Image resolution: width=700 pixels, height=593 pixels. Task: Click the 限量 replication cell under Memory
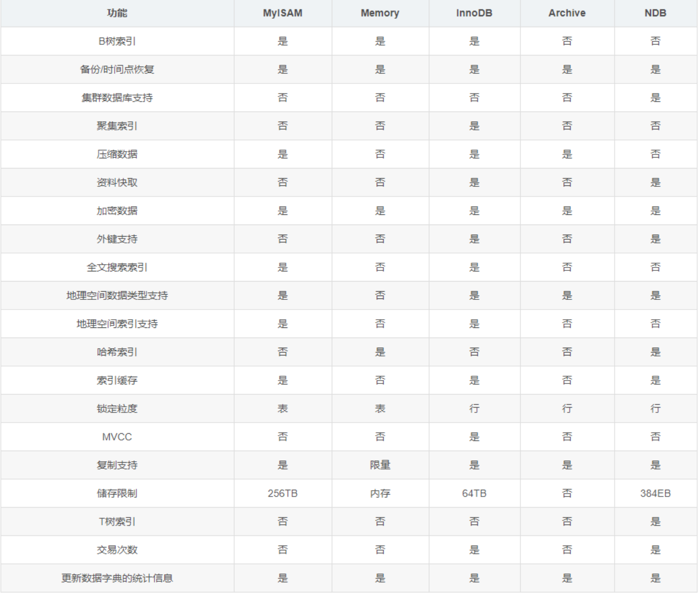click(x=380, y=465)
